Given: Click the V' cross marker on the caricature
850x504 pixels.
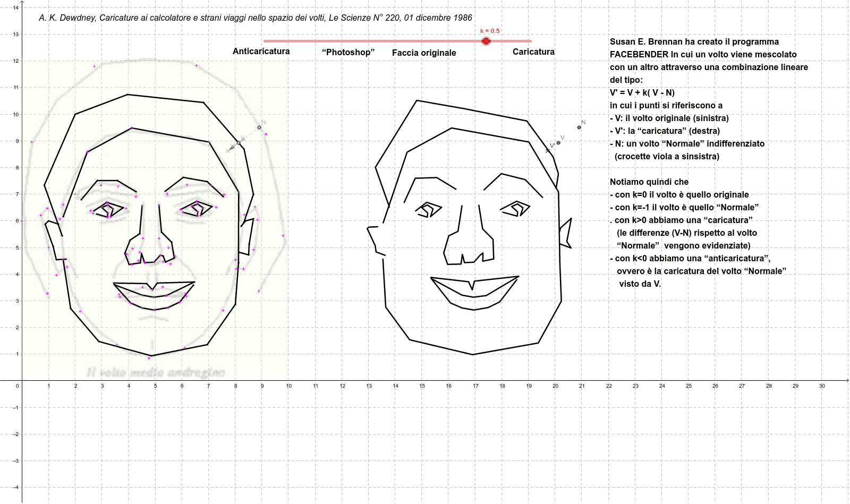Looking at the screenshot, I should (x=548, y=150).
